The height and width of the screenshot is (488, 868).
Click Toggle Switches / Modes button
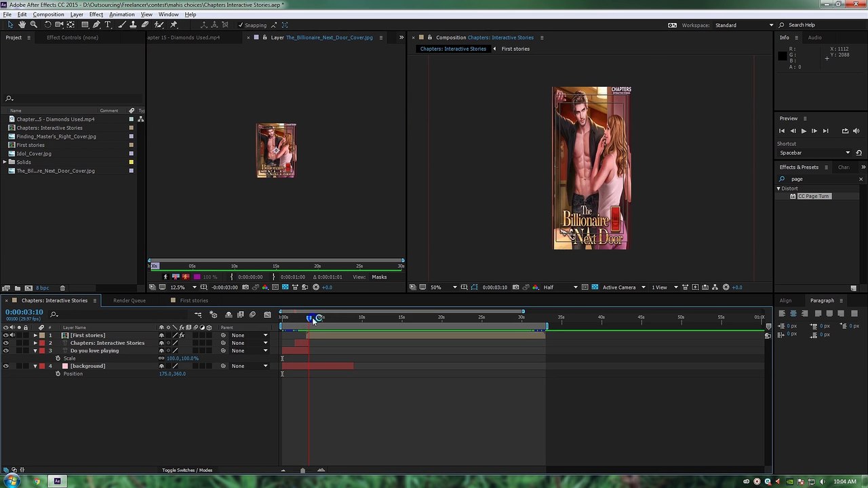tap(187, 470)
